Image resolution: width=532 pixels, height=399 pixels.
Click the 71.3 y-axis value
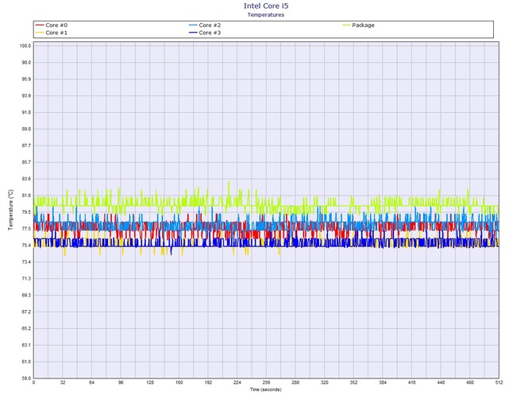[x=26, y=278]
